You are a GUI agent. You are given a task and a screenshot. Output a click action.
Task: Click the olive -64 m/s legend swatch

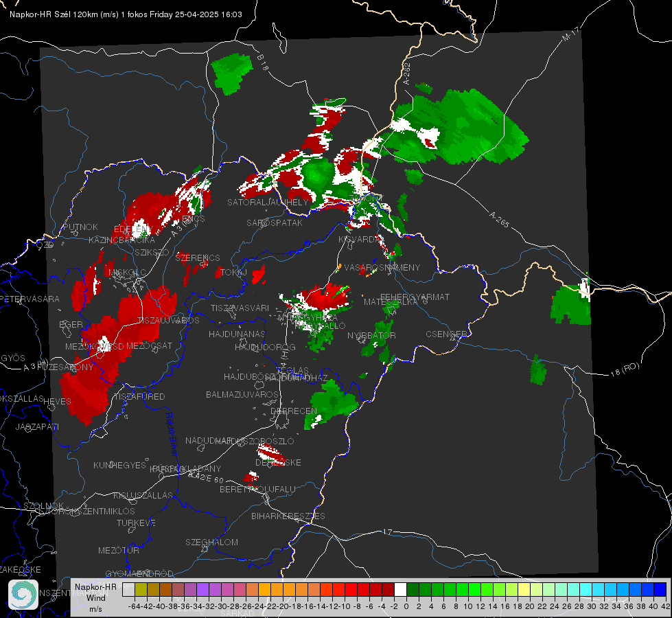pyautogui.click(x=141, y=590)
